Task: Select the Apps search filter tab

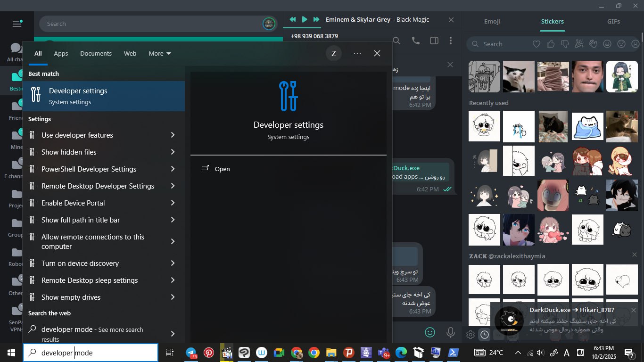Action: pos(61,54)
